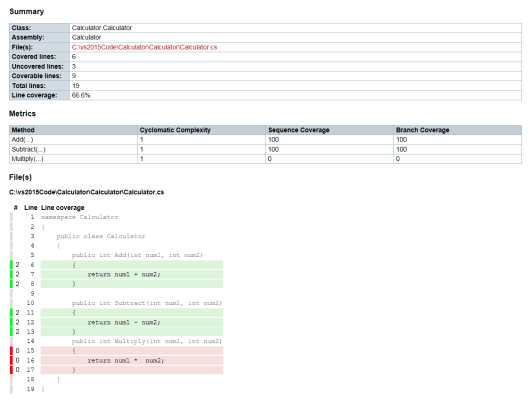Click the Line coverage 66.6% value
This screenshot has height=401, width=529.
coord(81,95)
